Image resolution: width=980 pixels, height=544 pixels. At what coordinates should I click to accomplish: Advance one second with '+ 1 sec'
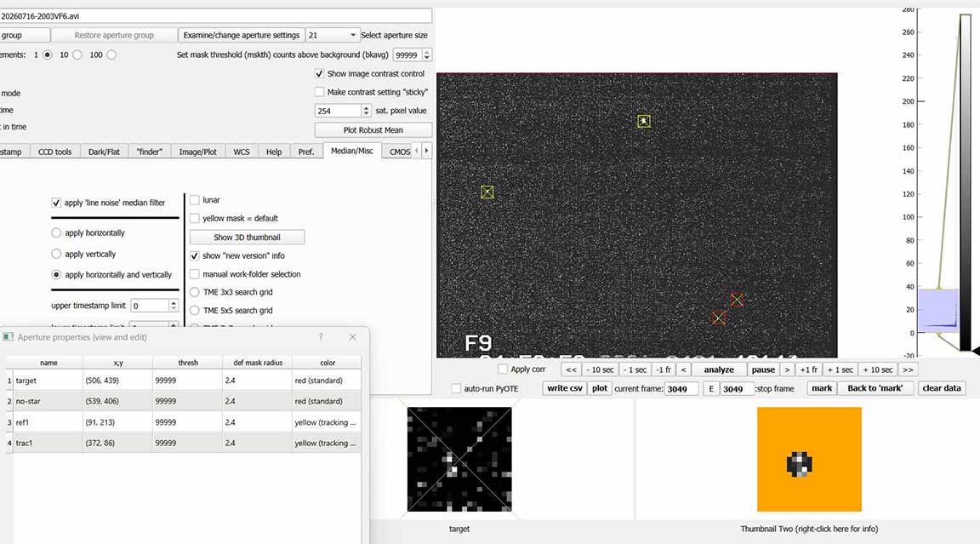pos(840,369)
